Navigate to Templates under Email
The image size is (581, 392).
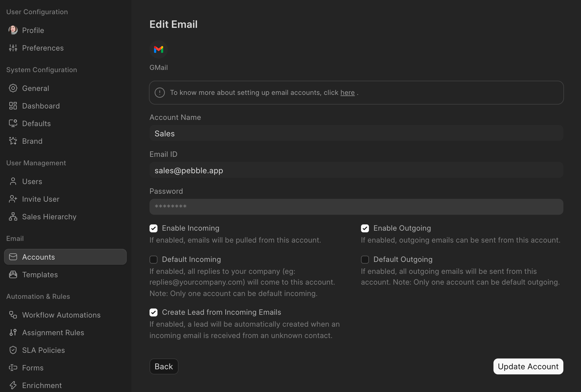[65, 274]
